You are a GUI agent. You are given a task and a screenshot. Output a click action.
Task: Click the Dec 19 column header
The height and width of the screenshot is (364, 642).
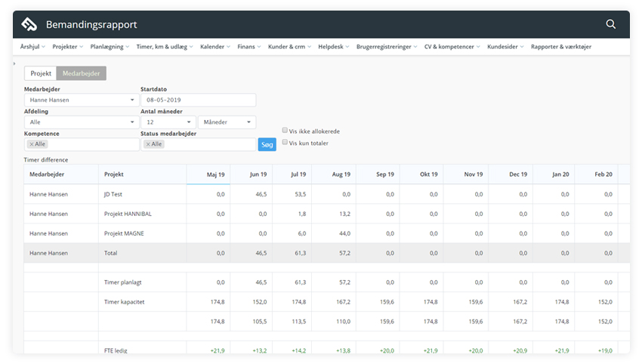[x=511, y=174]
